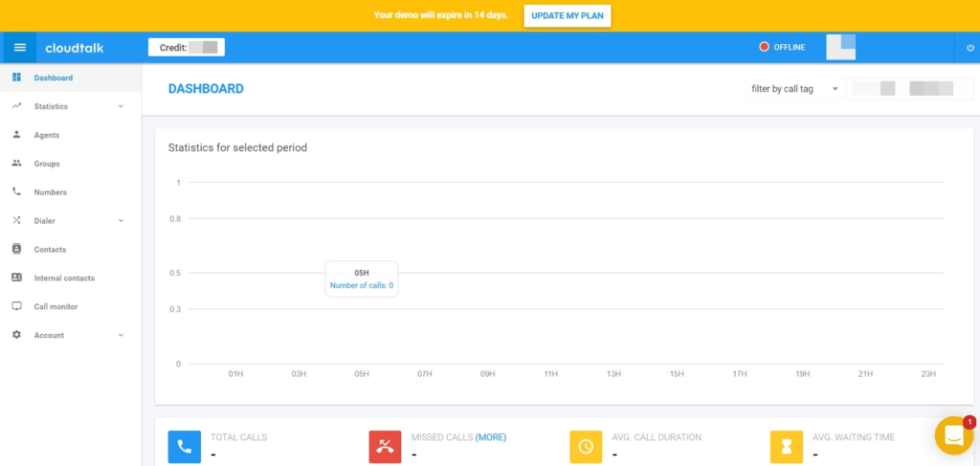Expand the Statistics sidebar section

coord(67,106)
